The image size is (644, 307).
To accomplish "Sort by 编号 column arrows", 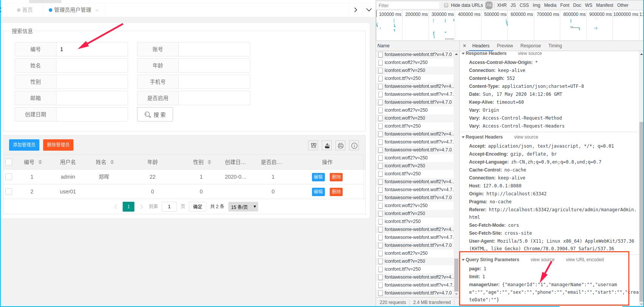I will click(x=40, y=162).
